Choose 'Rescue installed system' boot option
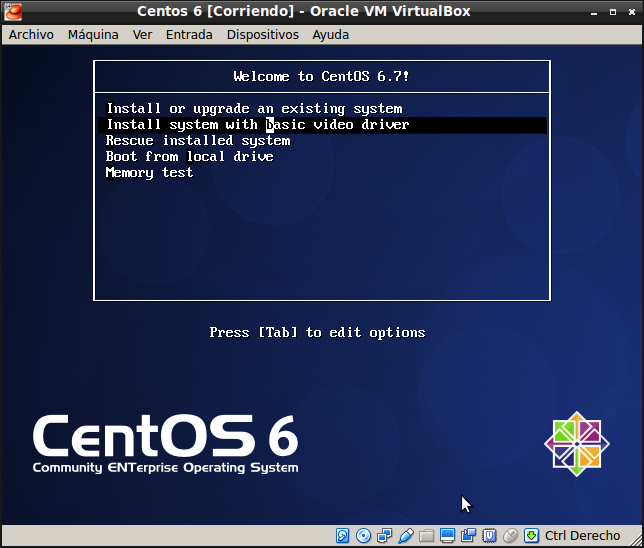This screenshot has width=644, height=548. pos(198,141)
